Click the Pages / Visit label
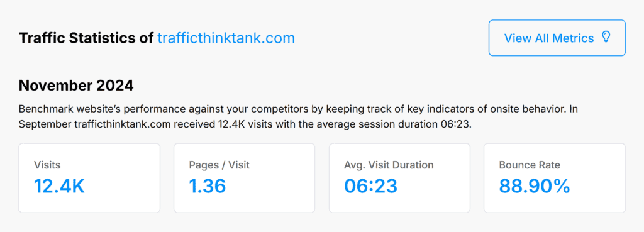This screenshot has width=644, height=232. click(219, 165)
